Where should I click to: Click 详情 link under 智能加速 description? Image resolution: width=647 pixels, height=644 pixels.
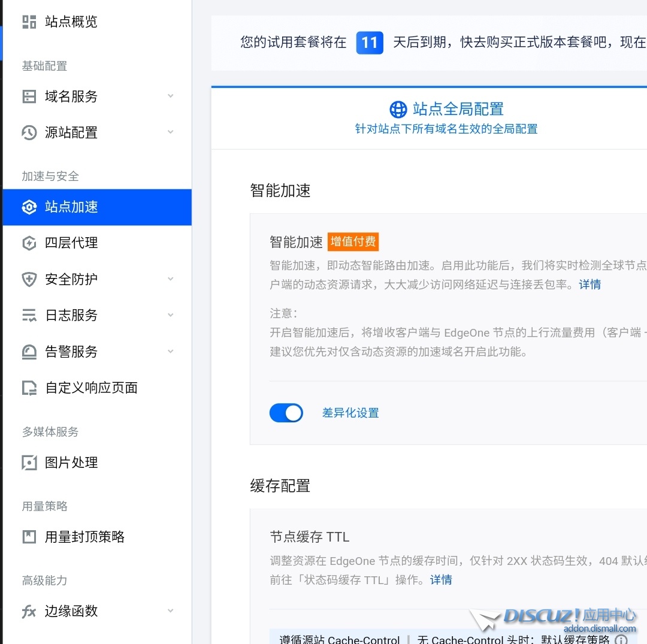coord(589,285)
